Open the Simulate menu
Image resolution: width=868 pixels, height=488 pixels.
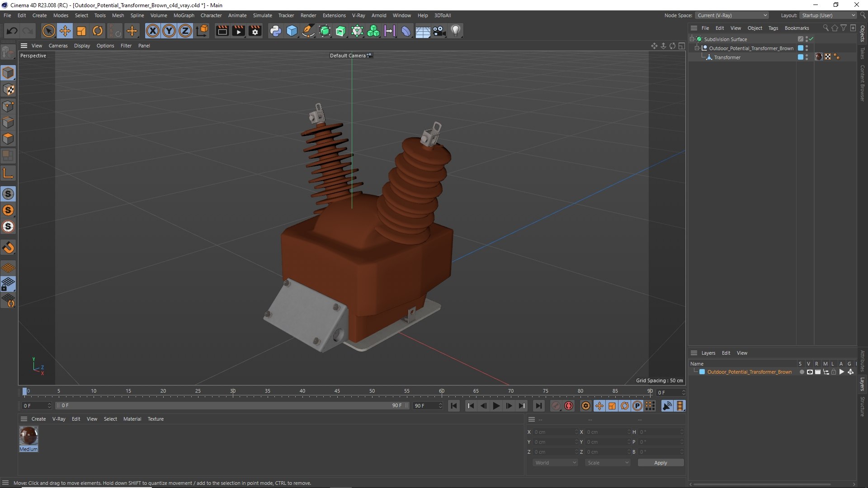[262, 15]
